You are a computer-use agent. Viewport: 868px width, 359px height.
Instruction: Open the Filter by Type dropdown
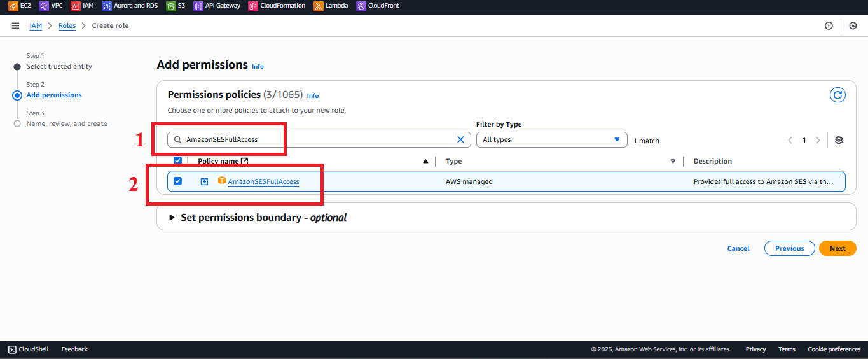pos(551,139)
